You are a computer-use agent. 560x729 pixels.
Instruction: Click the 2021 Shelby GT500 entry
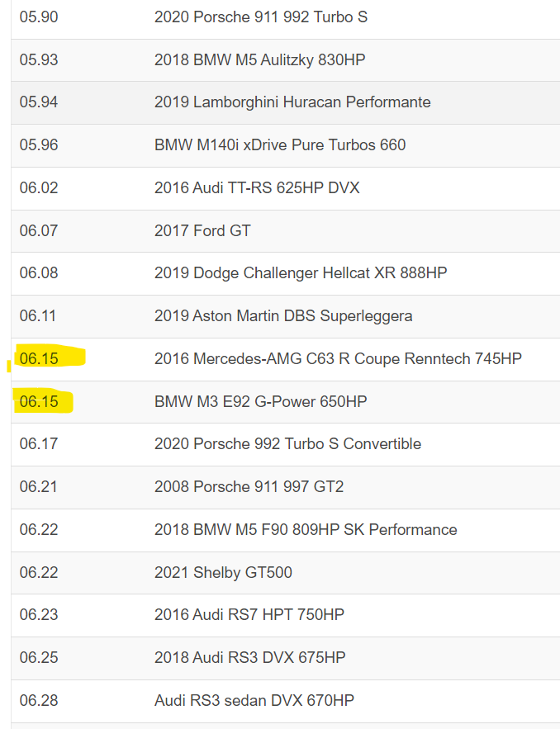223,572
